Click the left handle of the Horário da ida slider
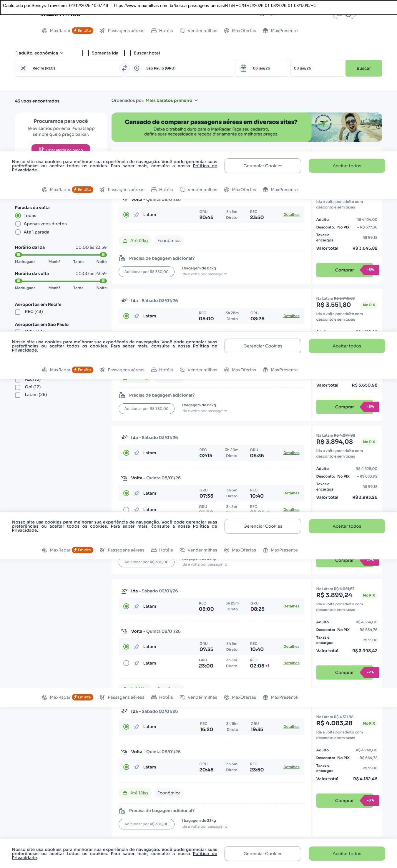 19,255
